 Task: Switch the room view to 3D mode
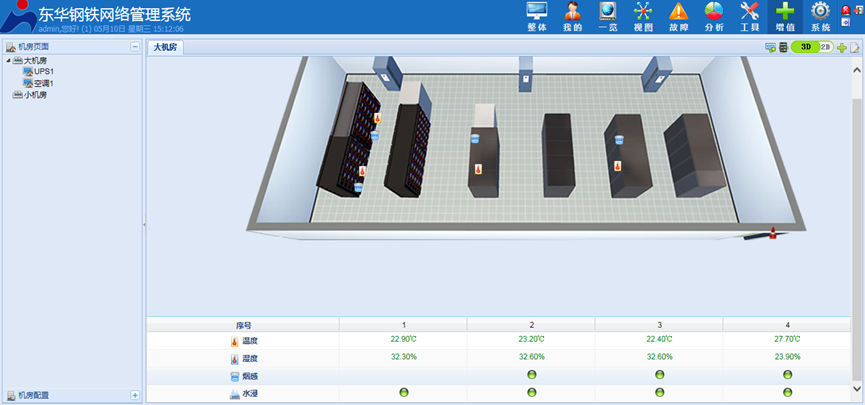805,47
